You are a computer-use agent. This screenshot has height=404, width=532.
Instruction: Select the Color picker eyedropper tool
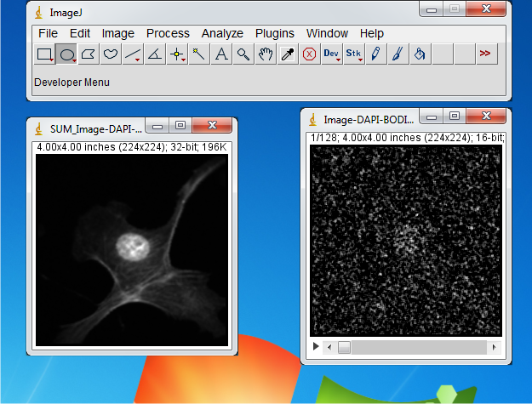pos(288,54)
